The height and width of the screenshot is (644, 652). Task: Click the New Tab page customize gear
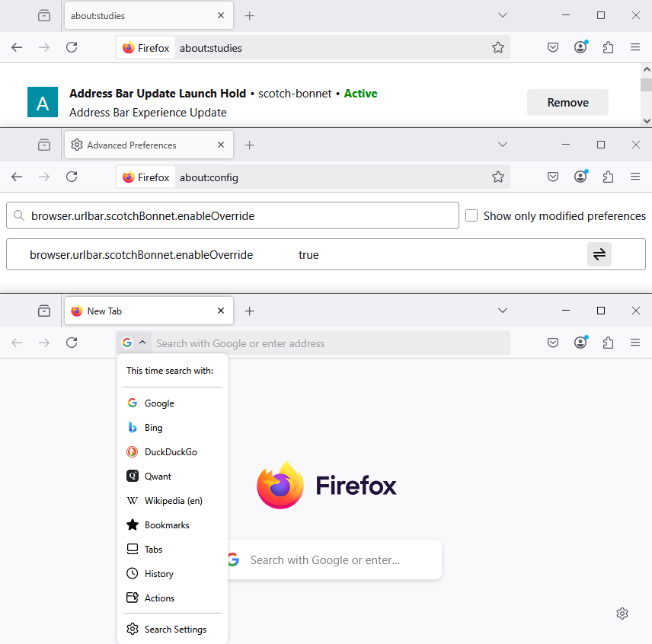click(622, 614)
